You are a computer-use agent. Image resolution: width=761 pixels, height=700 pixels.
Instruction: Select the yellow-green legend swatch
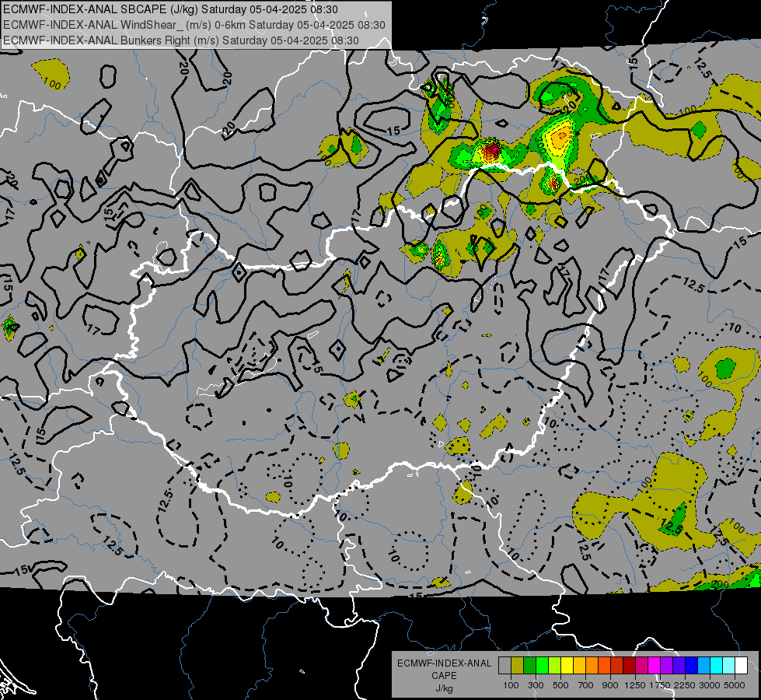point(555,666)
